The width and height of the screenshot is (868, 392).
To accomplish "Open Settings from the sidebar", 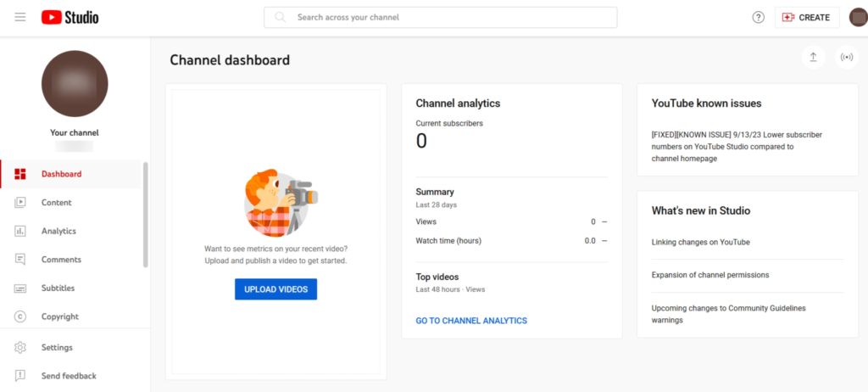I will tap(57, 347).
